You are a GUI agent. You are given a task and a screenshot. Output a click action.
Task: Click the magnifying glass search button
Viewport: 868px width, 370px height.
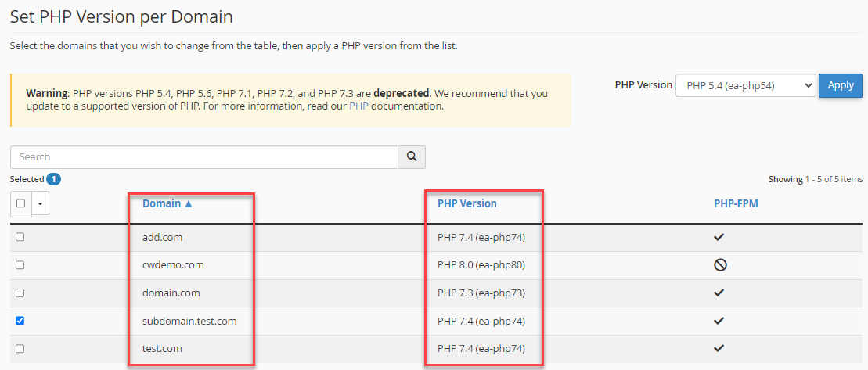(412, 156)
